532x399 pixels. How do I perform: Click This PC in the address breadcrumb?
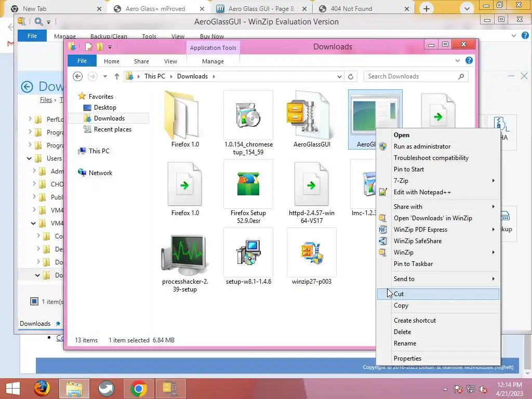(155, 76)
